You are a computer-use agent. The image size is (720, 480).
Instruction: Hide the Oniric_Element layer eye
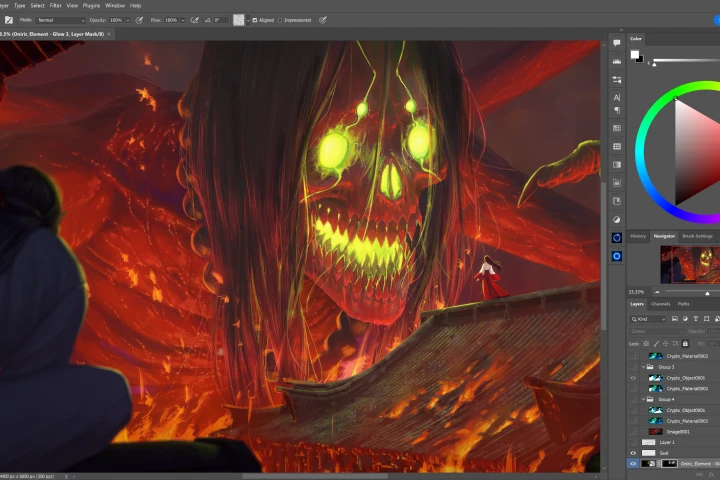pyautogui.click(x=633, y=463)
